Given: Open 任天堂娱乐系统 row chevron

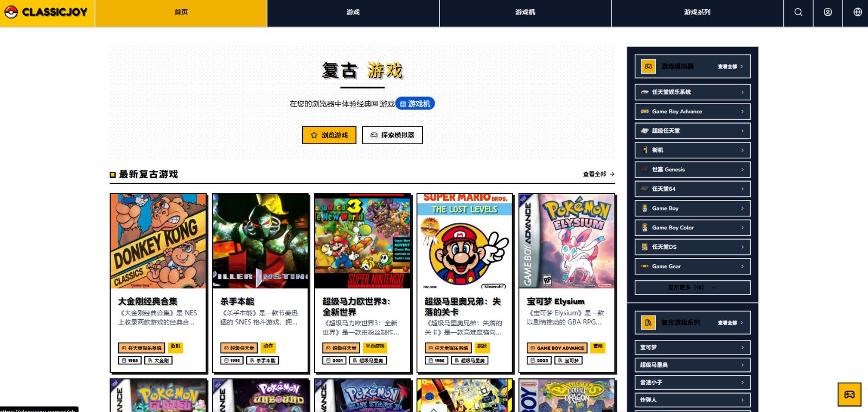Looking at the screenshot, I should pos(742,92).
